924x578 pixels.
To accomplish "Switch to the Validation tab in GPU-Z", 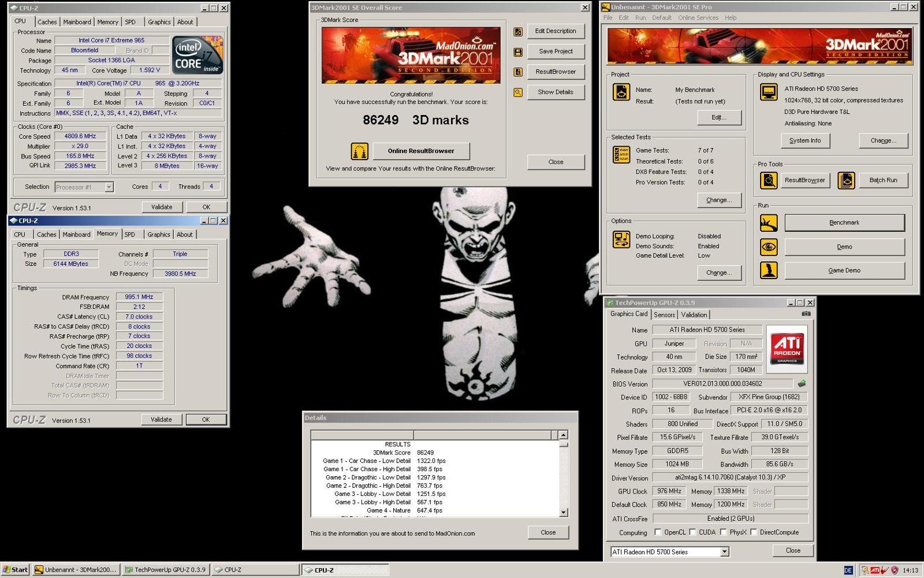I will pos(694,315).
